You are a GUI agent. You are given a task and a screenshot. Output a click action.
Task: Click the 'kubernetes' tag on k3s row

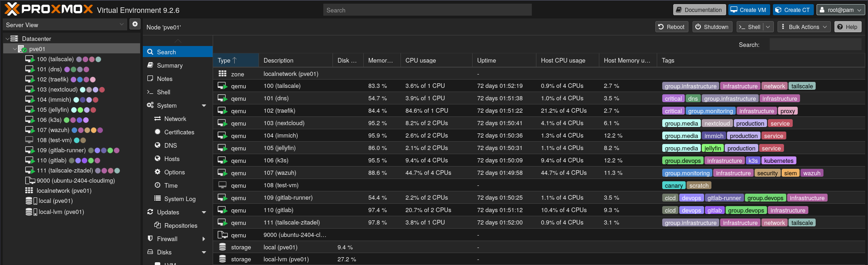point(778,161)
